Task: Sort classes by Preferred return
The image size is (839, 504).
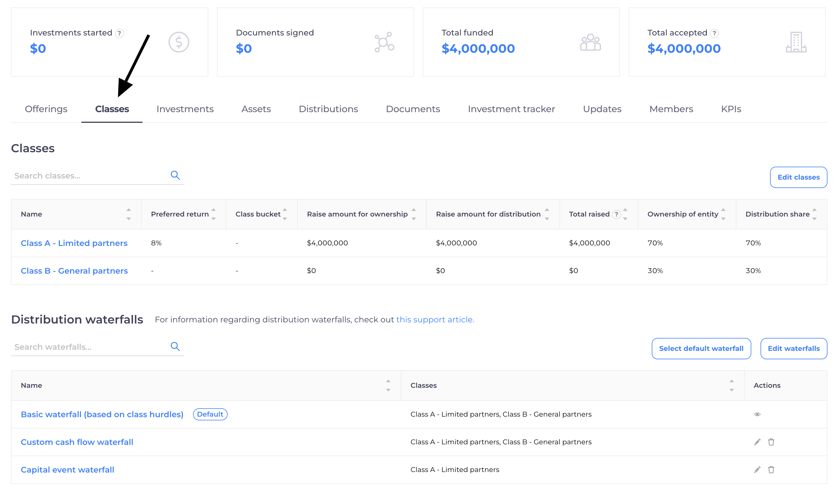Action: tap(214, 214)
